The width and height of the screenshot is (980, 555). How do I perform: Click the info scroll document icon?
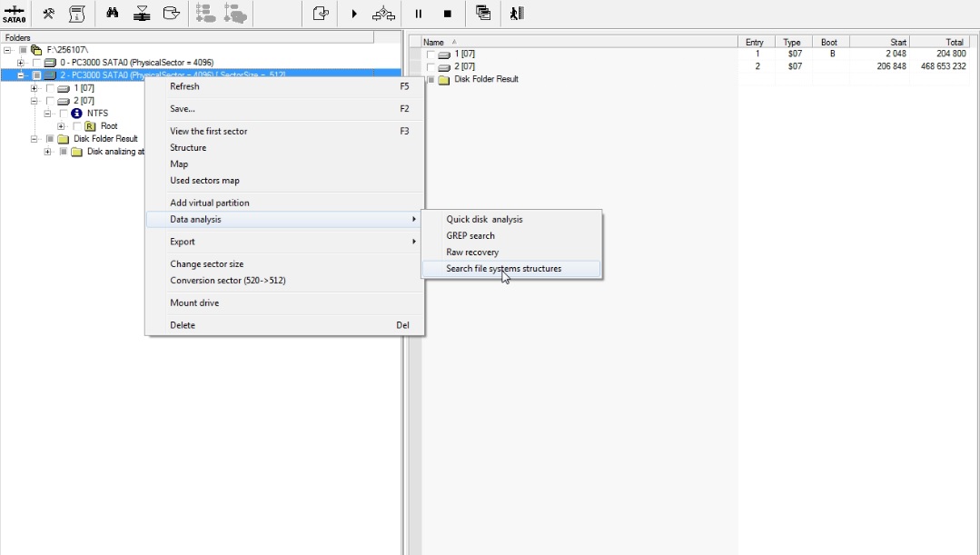click(77, 14)
